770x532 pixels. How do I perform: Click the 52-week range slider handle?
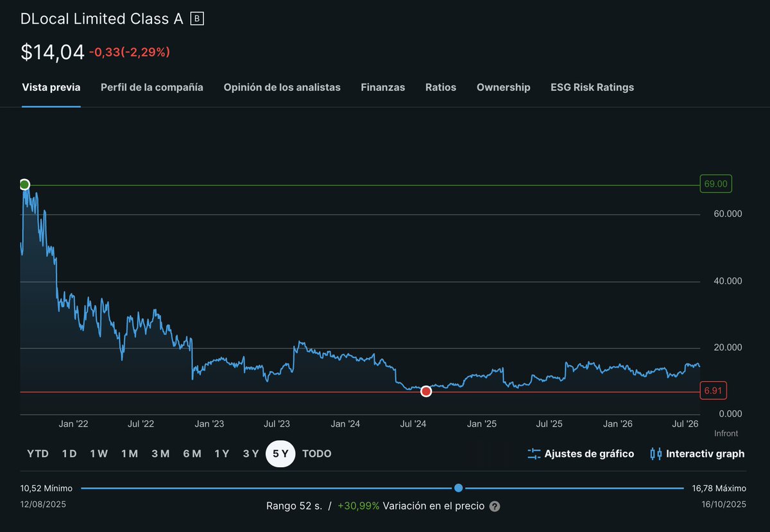(458, 488)
